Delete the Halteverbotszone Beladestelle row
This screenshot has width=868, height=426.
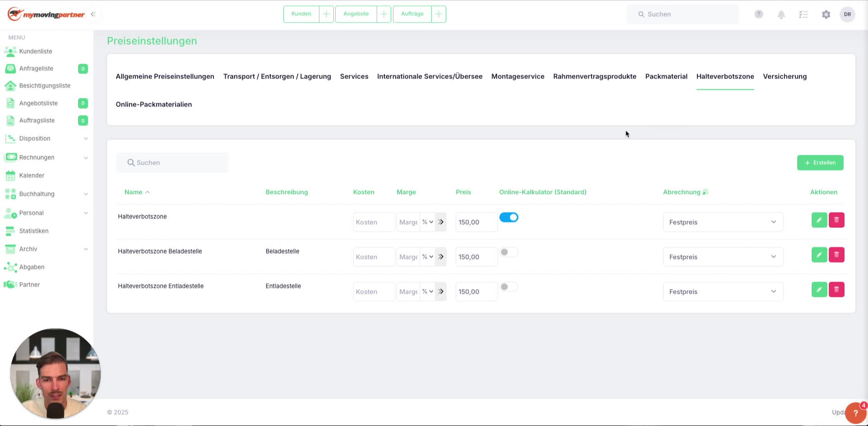(836, 255)
